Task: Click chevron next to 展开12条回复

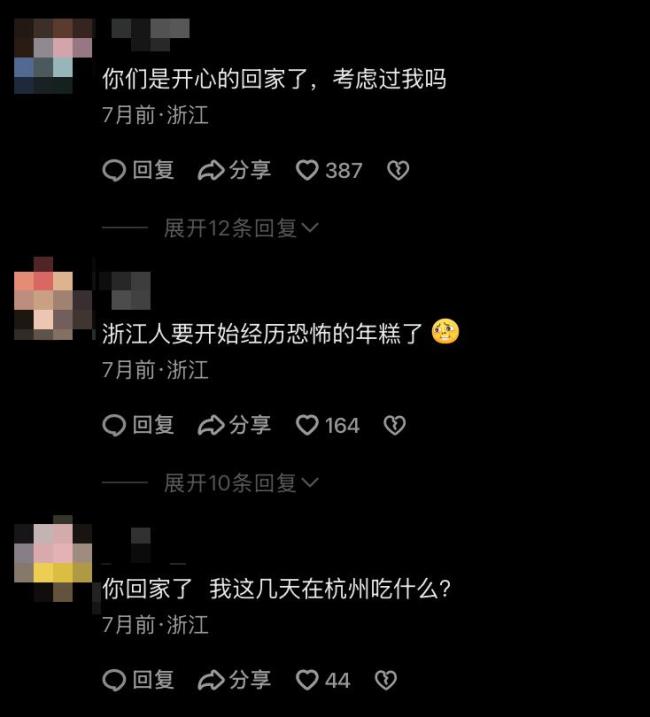Action: point(310,227)
